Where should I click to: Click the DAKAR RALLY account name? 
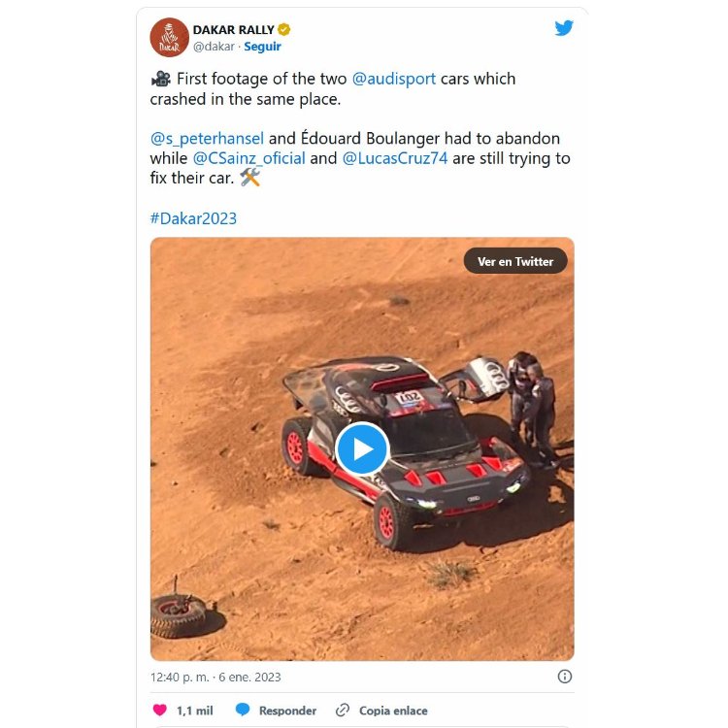coord(234,30)
